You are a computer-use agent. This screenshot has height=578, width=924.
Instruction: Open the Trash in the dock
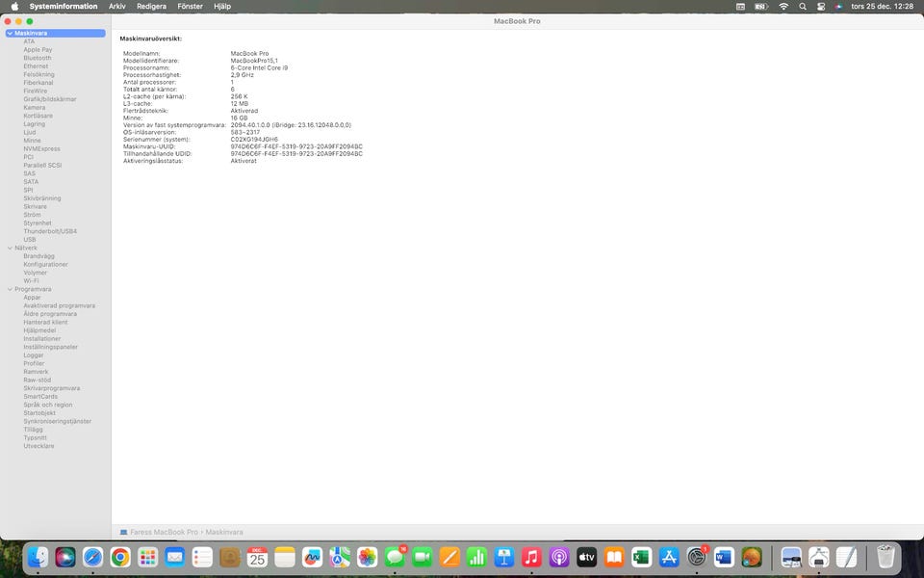885,557
